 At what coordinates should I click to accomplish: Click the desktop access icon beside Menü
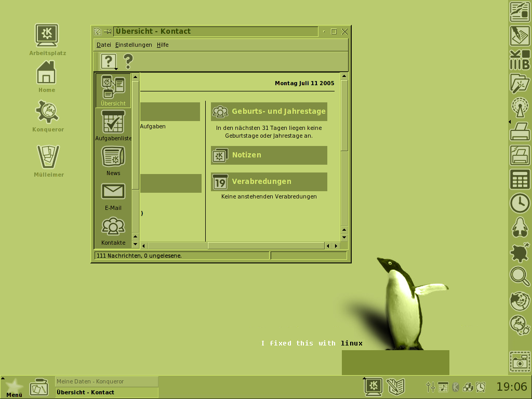(x=38, y=388)
